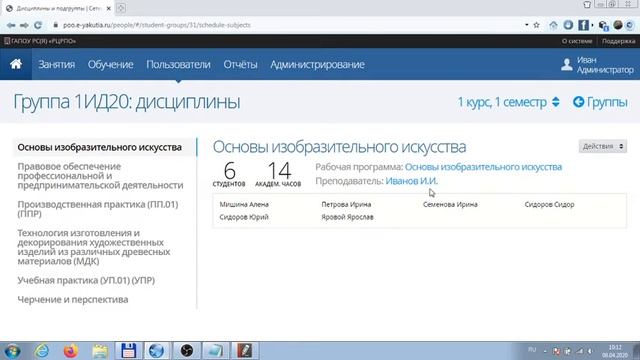The width and height of the screenshot is (640, 360).
Task: Open the Обучение menu
Action: 111,64
